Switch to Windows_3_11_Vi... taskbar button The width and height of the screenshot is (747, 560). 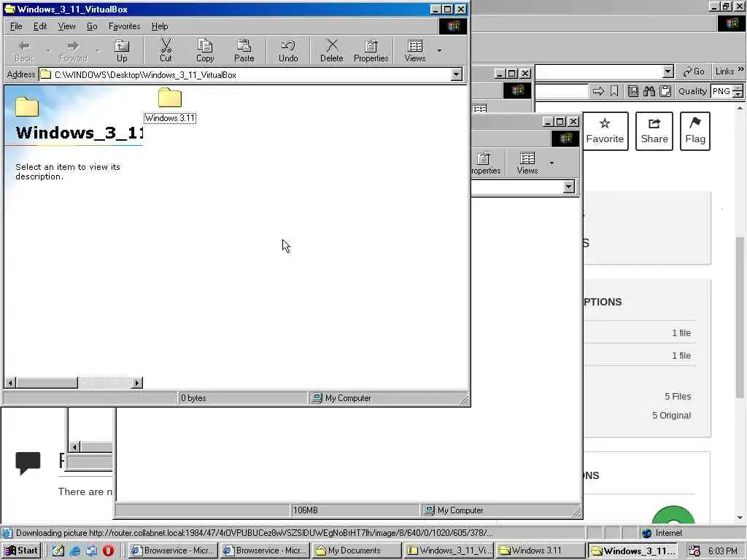(449, 551)
